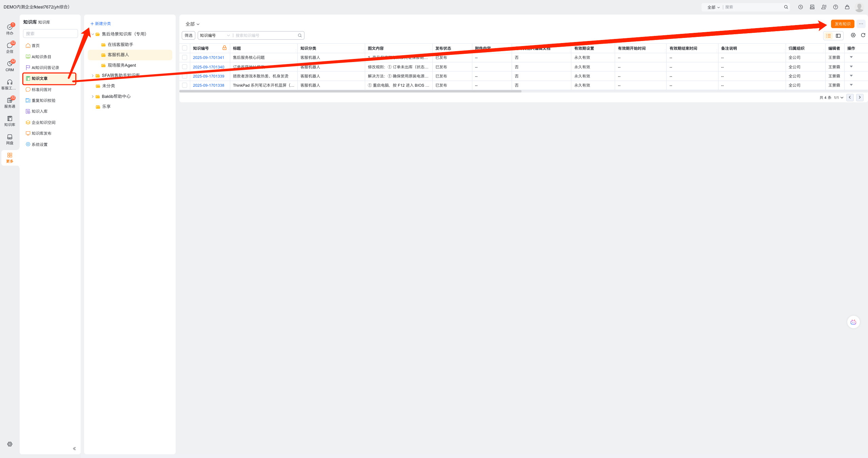Click the help question mark icon
Viewport: 868px width, 458px height.
[x=835, y=7]
